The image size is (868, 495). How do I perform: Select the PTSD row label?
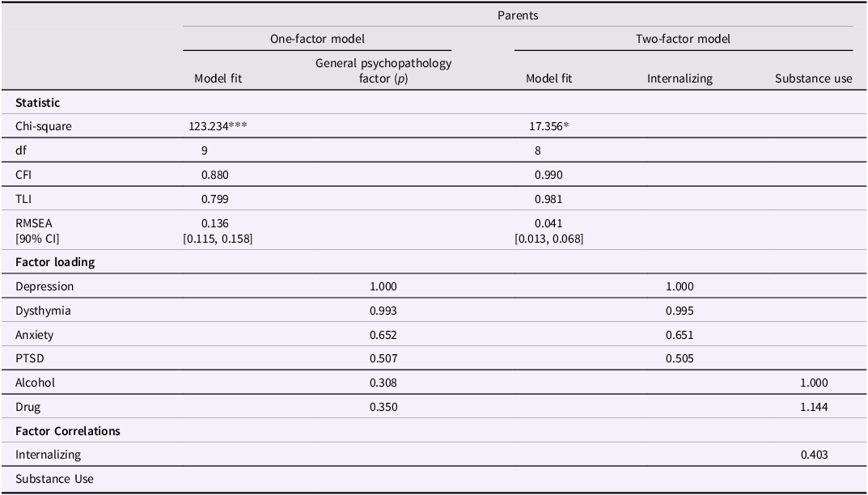(x=28, y=358)
